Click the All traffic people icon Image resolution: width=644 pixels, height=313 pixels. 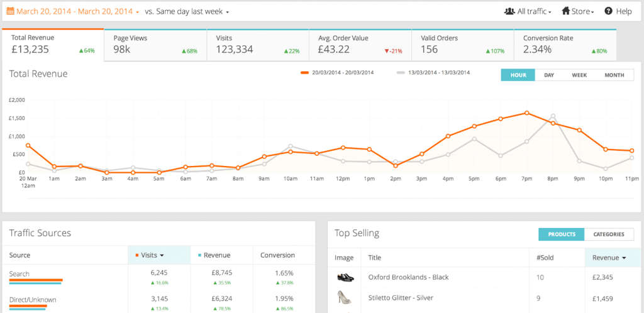(x=509, y=11)
